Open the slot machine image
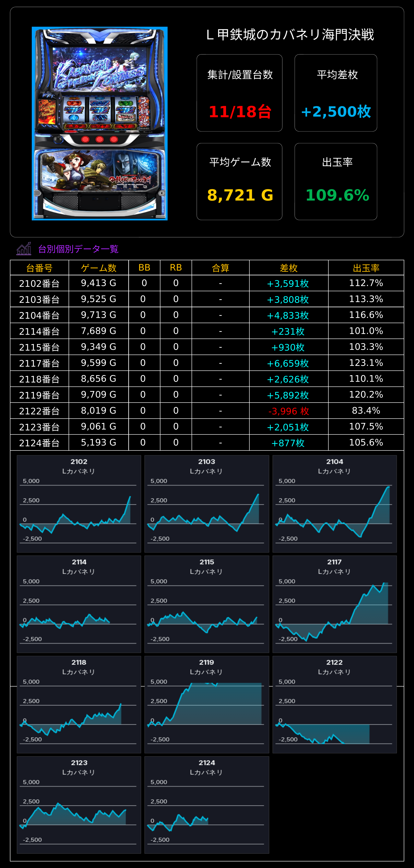The image size is (414, 868). pyautogui.click(x=99, y=123)
